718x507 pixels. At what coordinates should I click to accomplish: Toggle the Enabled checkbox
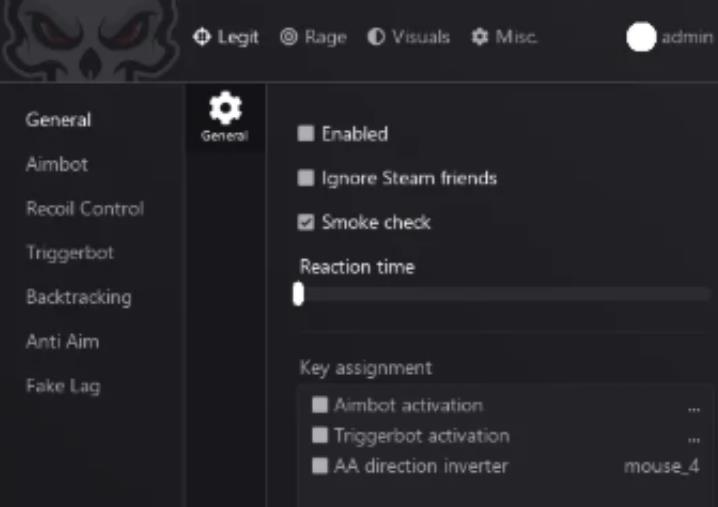306,133
